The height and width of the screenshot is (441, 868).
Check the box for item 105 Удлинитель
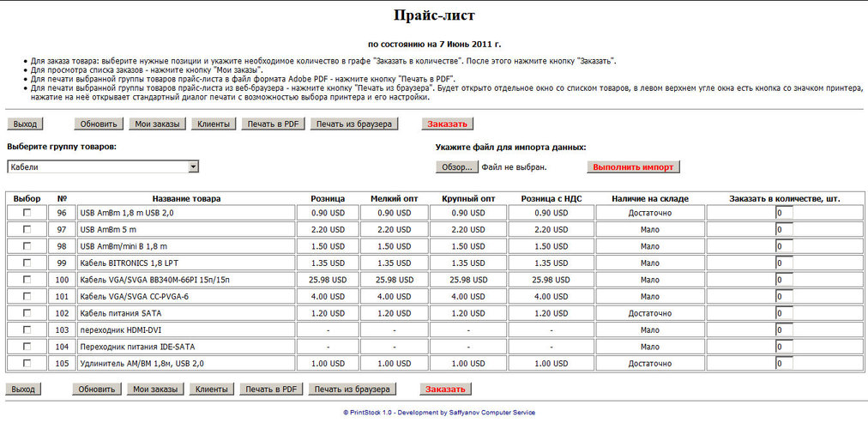[x=27, y=363]
